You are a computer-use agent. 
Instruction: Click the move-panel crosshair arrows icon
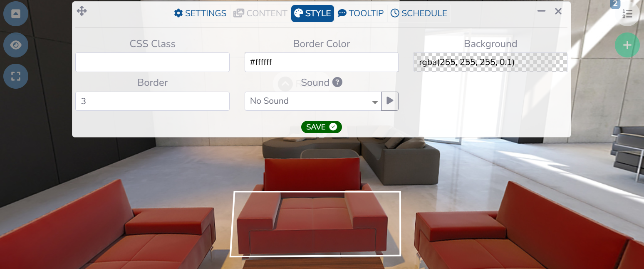click(82, 11)
